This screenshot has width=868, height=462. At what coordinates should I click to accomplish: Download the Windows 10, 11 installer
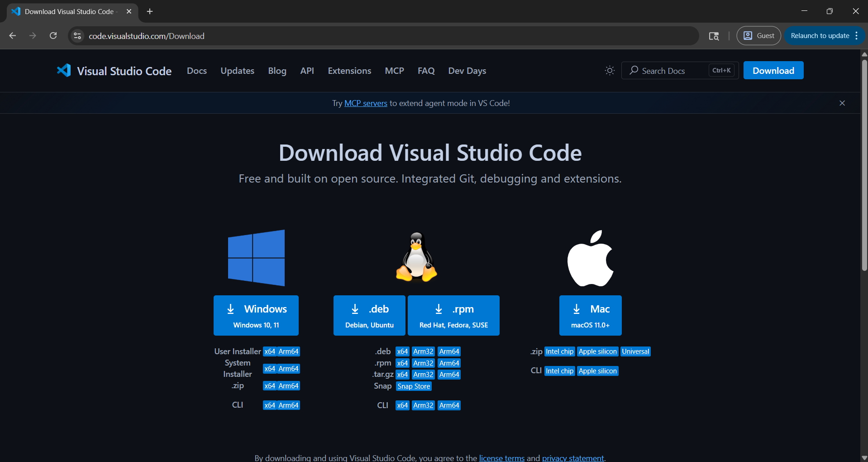(x=256, y=315)
